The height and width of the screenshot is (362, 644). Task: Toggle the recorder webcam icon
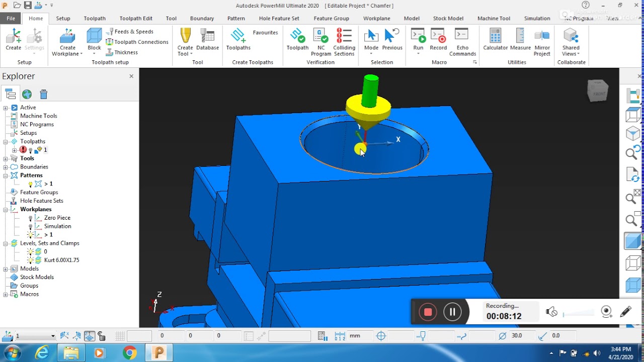[607, 312]
